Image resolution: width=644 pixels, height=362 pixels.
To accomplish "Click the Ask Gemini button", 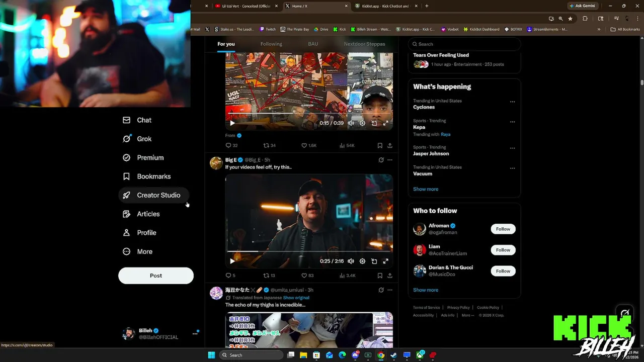I will [x=583, y=6].
